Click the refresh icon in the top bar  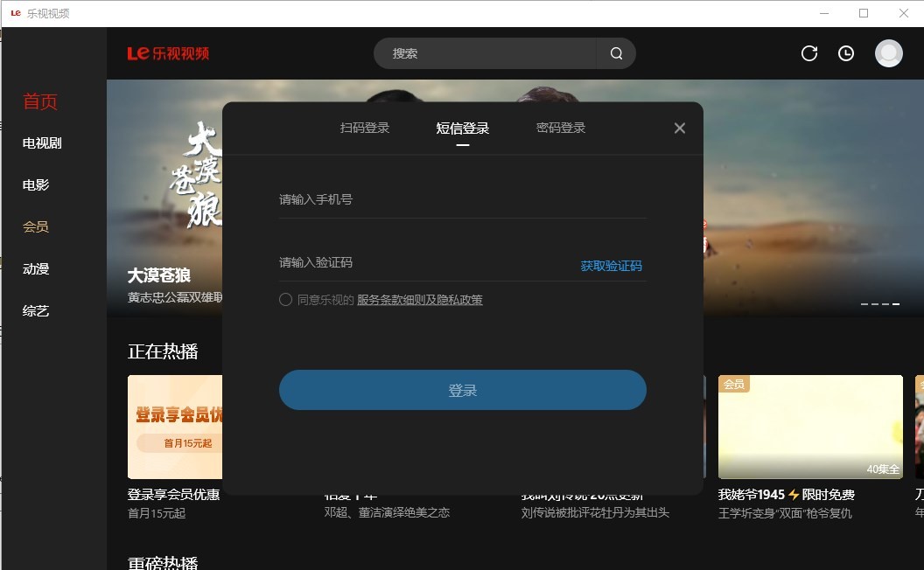808,53
